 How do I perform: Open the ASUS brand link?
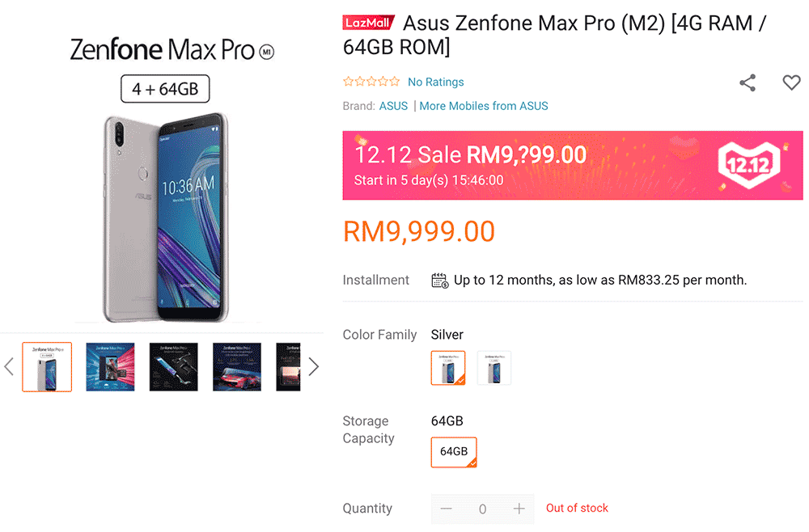click(393, 106)
